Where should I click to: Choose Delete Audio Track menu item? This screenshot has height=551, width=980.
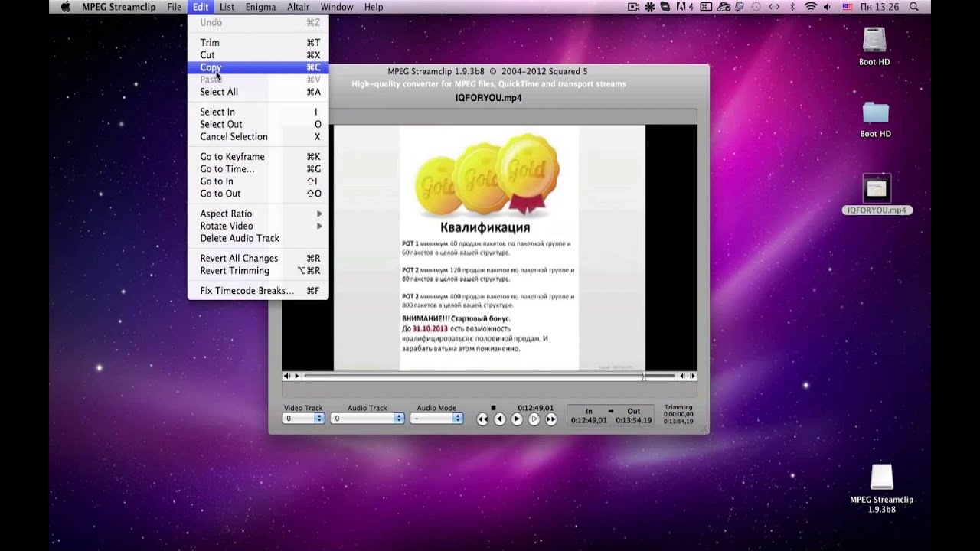[x=258, y=238]
